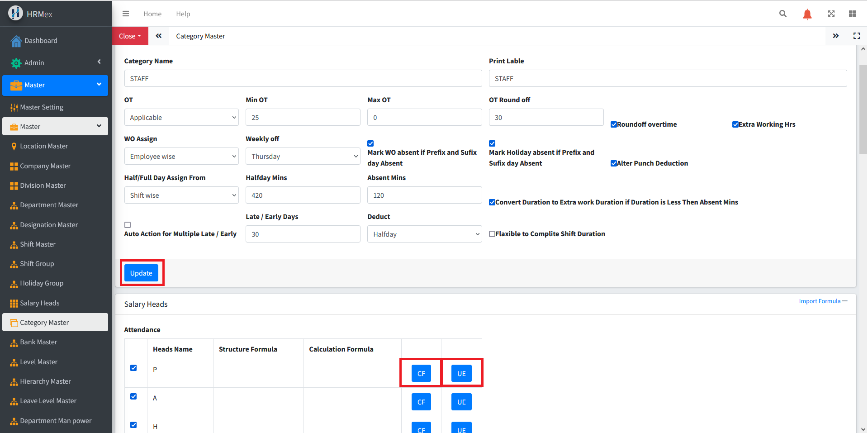Click the search magnifier icon

(x=783, y=14)
